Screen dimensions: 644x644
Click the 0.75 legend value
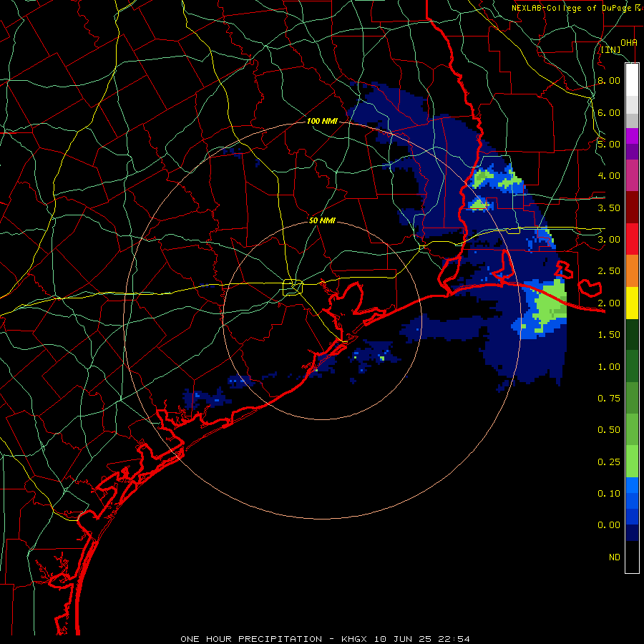click(x=609, y=399)
